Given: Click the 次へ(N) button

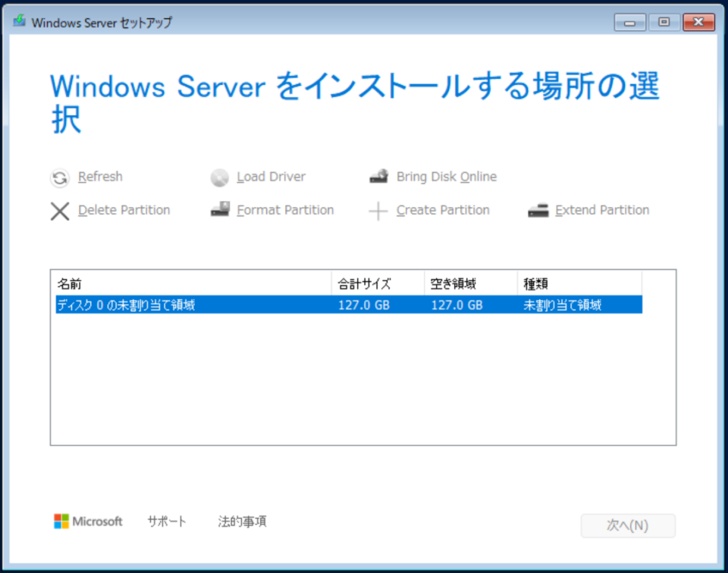Looking at the screenshot, I should tap(628, 526).
